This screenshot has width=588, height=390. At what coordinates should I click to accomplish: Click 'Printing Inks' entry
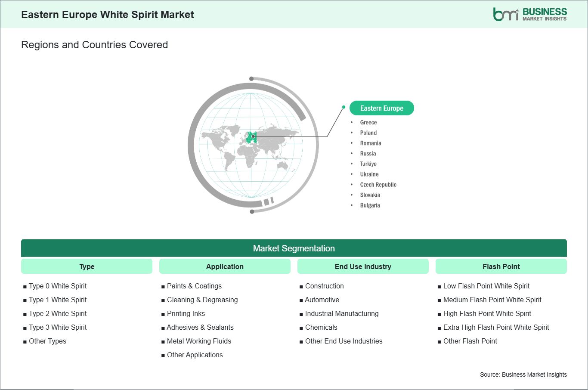coord(186,313)
